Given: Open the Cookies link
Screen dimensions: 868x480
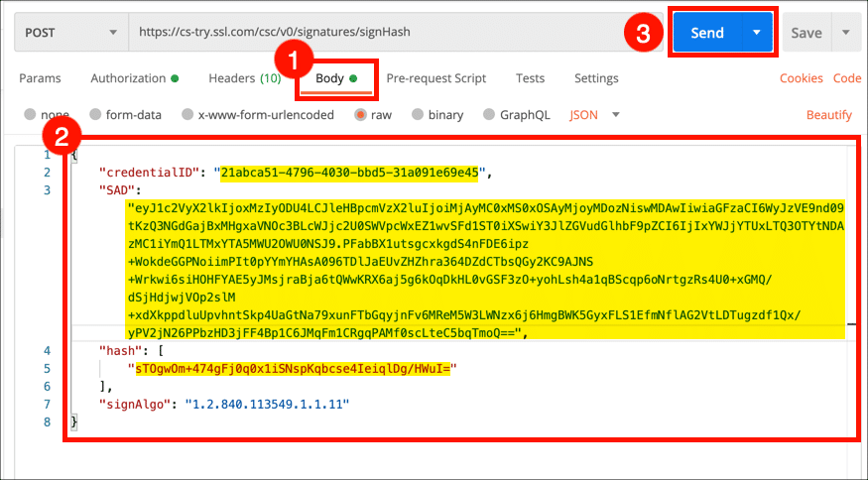Looking at the screenshot, I should pyautogui.click(x=801, y=78).
